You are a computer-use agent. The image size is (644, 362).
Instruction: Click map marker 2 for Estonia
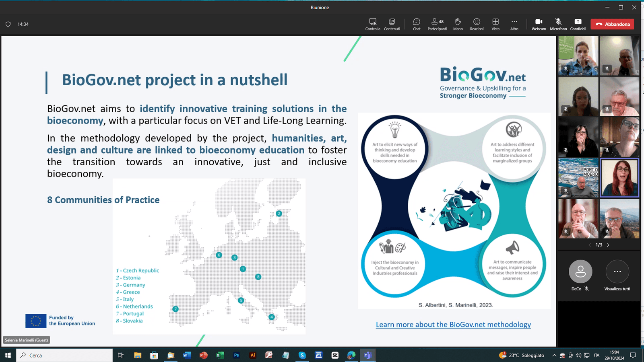[279, 214]
